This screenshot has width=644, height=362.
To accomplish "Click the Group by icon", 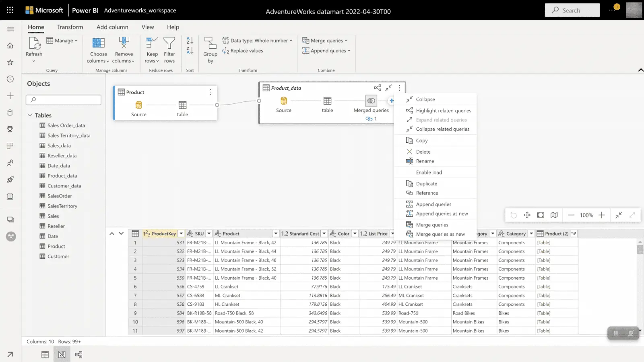I will 210,43.
